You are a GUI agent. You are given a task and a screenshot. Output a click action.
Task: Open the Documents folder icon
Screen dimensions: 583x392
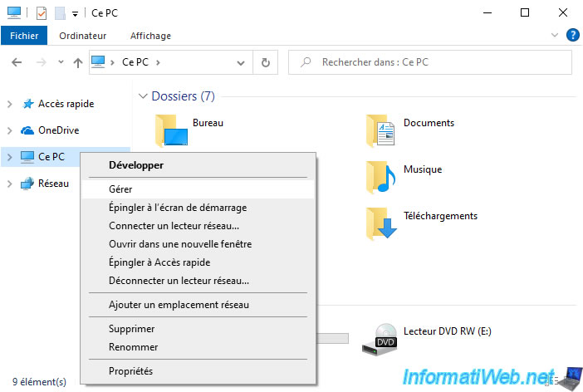point(380,130)
